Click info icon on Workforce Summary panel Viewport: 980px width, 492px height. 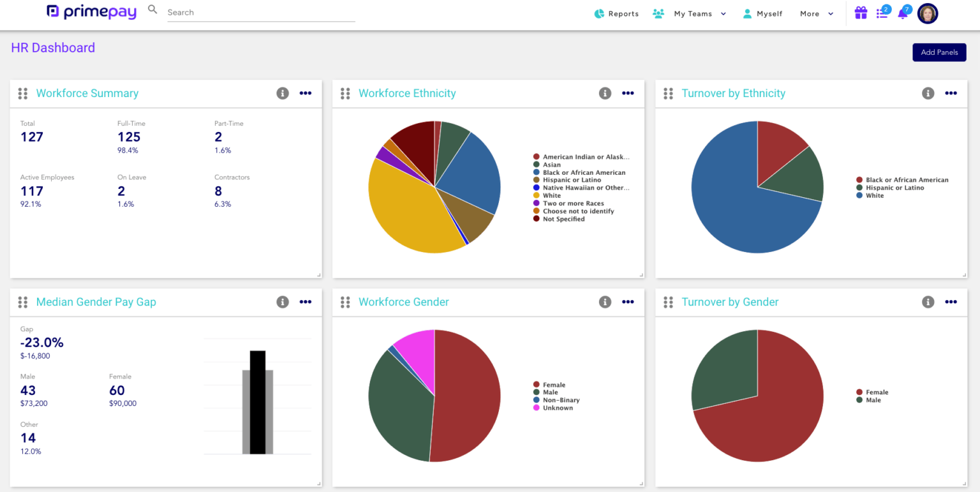283,93
